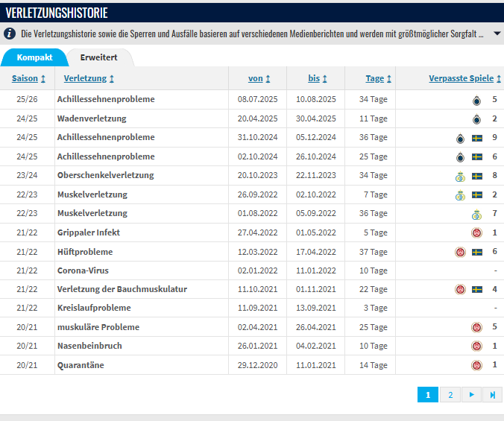Image resolution: width=504 pixels, height=421 pixels.
Task: Click Sweden flag in Verletzung der Bauchmuskulatur row
Action: (x=477, y=290)
